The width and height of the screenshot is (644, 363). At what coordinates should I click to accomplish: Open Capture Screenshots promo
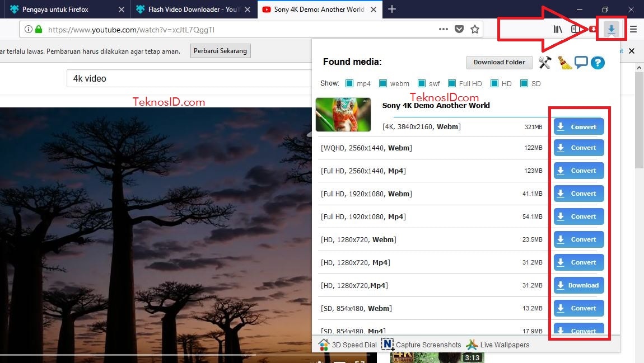[x=421, y=345]
